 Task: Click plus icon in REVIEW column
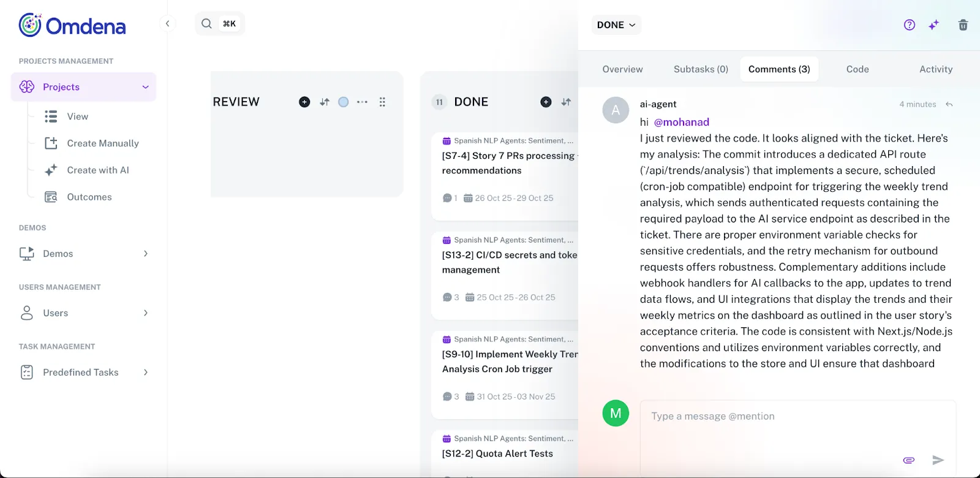tap(304, 102)
